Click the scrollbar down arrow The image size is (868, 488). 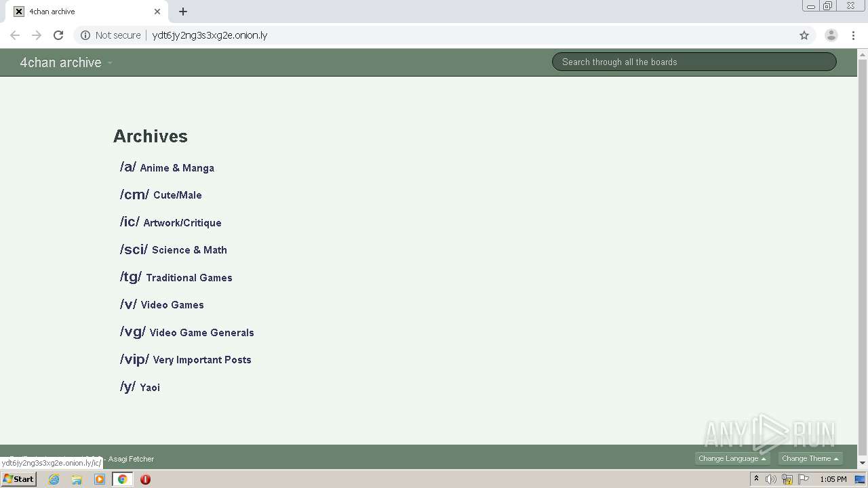tap(863, 463)
